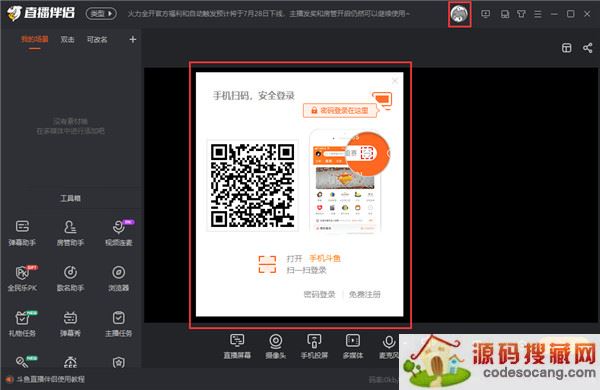Click the gauge icon in the toolbox bottom row
The image size is (600, 390).
click(70, 362)
